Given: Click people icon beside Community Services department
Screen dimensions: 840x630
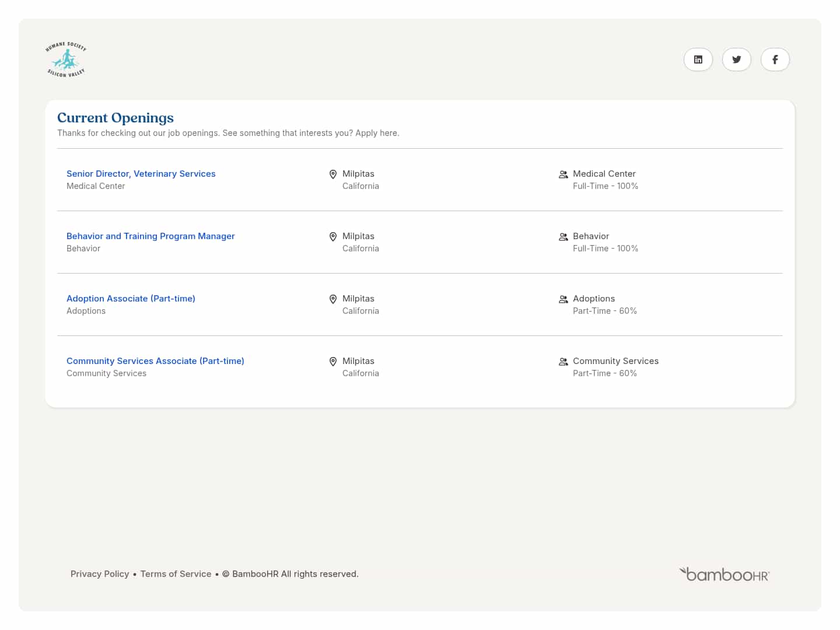Looking at the screenshot, I should tap(563, 362).
